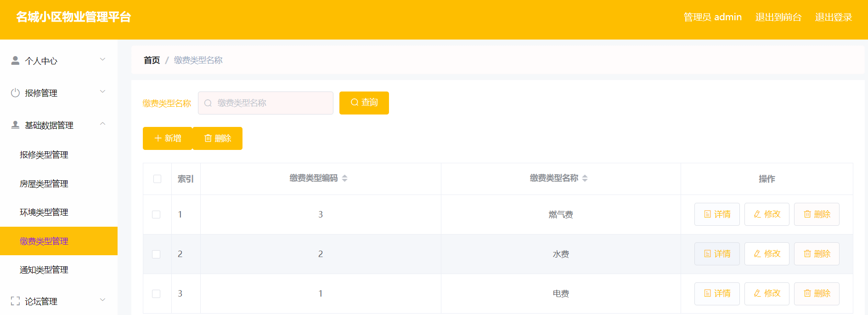868x315 pixels.
Task: Click 删除 trash button for 燃气费 row
Action: pos(817,214)
